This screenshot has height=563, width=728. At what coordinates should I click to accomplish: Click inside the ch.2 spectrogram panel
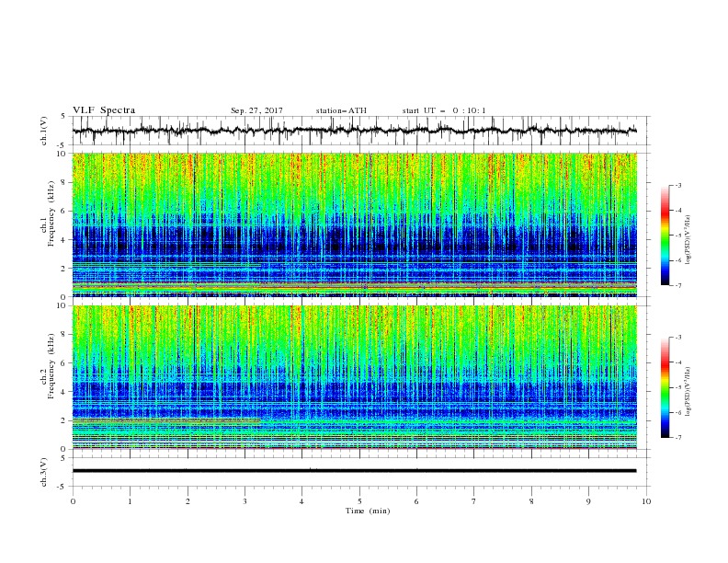pyautogui.click(x=354, y=377)
